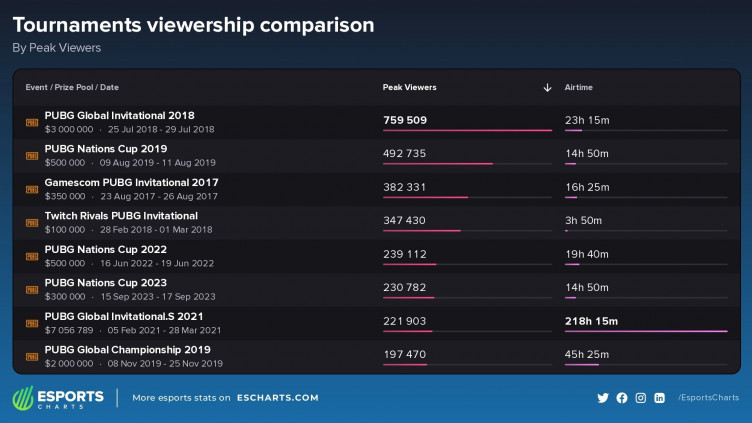
Task: Click the sort arrow beside Peak Viewers
Action: click(x=547, y=87)
